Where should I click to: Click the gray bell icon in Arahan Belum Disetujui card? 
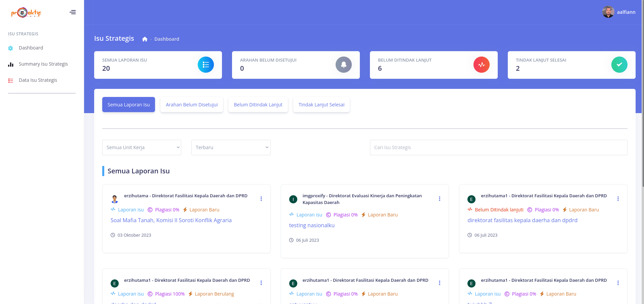(343, 65)
